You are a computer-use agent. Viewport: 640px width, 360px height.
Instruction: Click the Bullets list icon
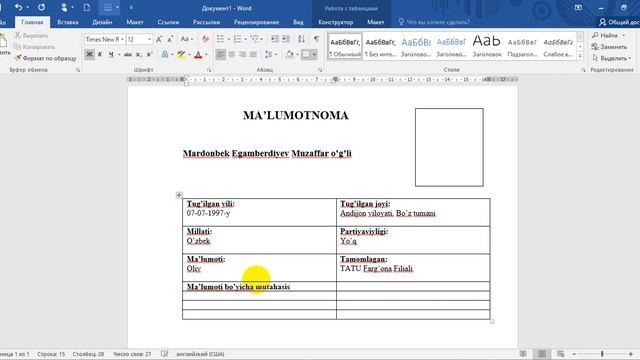tap(220, 39)
